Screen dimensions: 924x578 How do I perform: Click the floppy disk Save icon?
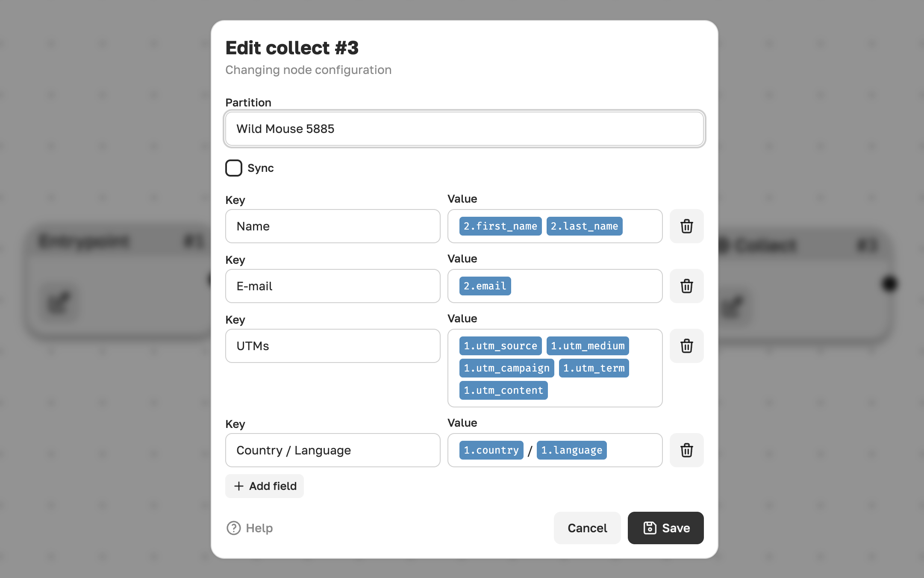[x=650, y=528]
